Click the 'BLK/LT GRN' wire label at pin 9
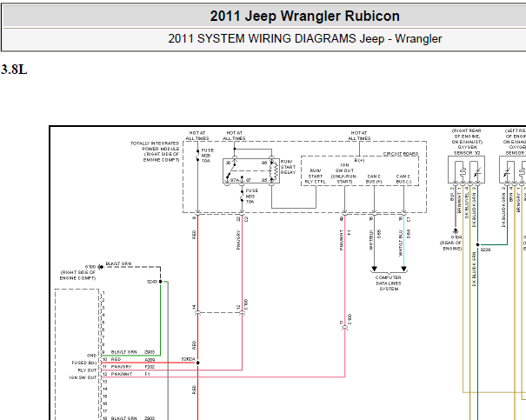The height and width of the screenshot is (420, 526). [123, 352]
